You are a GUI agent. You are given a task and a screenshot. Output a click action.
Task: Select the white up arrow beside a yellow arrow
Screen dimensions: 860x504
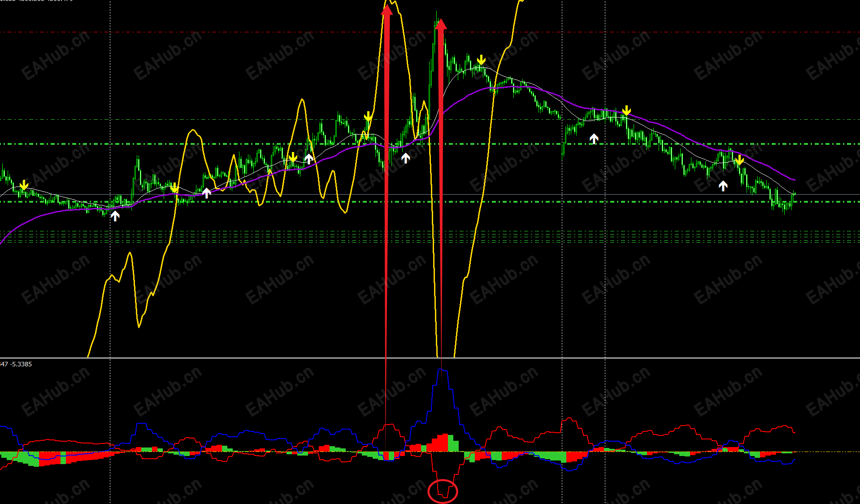pos(308,158)
